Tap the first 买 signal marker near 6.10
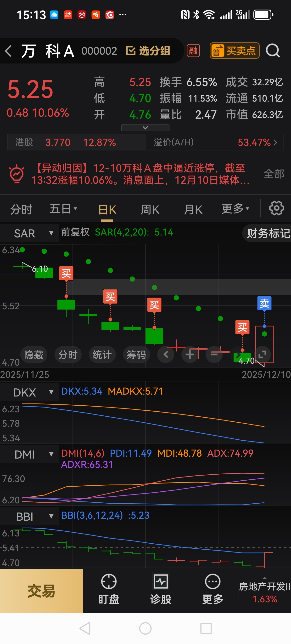 (x=66, y=274)
